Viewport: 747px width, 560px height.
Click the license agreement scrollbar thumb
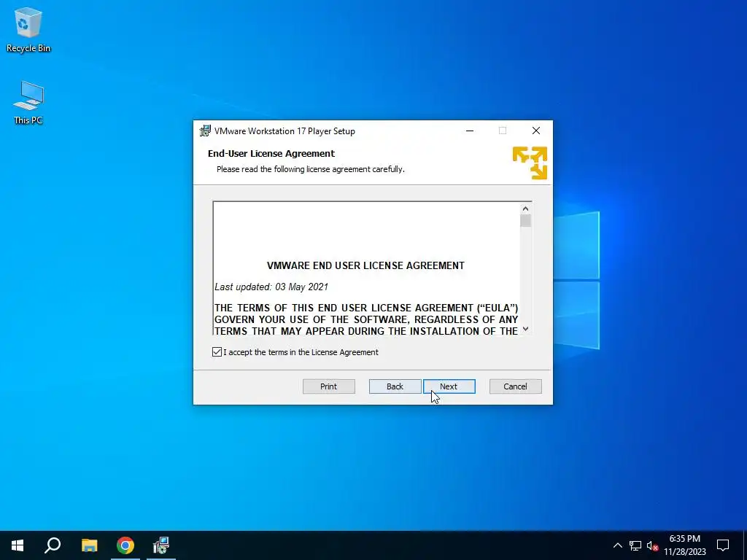click(525, 220)
